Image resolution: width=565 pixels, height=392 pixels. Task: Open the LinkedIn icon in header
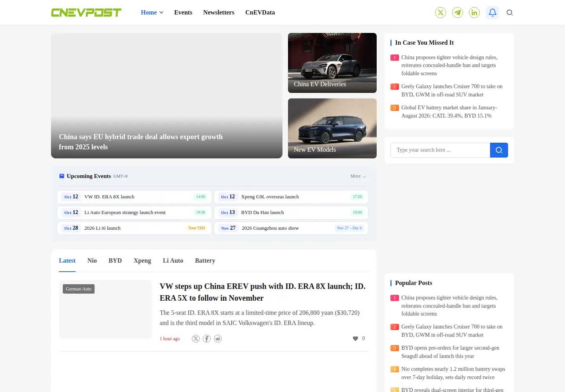tap(474, 13)
